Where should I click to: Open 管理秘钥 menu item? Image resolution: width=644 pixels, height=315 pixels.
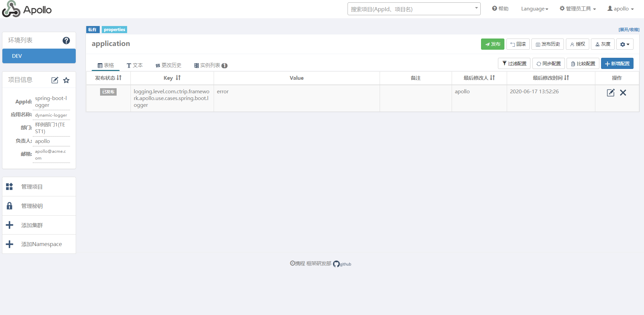click(x=39, y=206)
